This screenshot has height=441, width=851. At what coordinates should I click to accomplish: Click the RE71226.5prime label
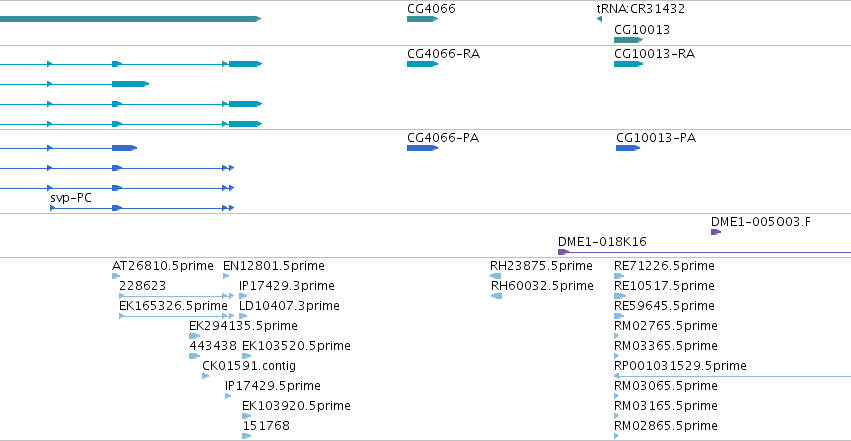pyautogui.click(x=664, y=266)
